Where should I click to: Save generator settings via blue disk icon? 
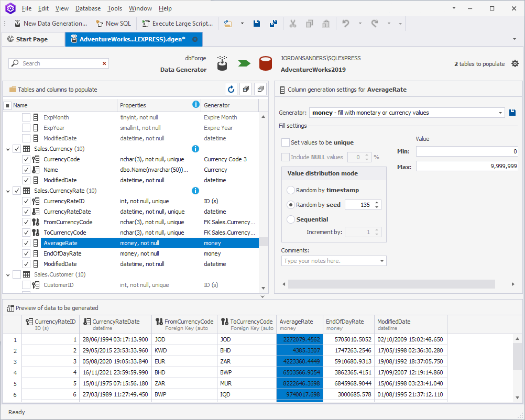click(512, 113)
